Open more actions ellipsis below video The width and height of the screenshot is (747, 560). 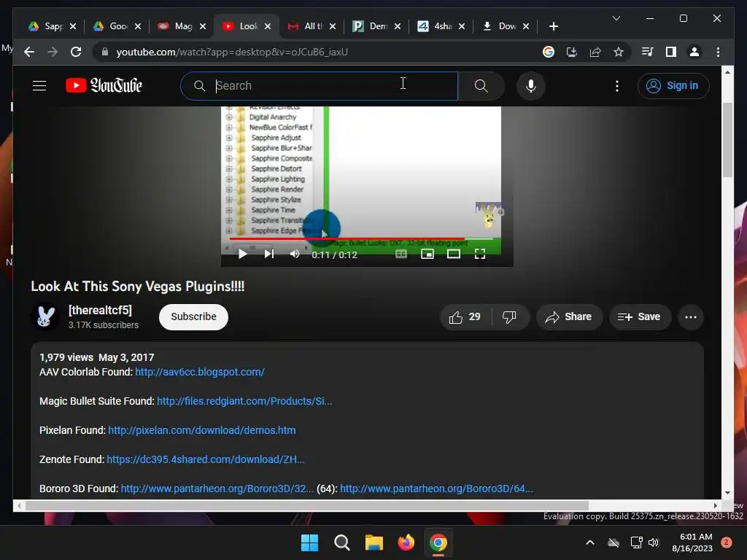point(690,317)
